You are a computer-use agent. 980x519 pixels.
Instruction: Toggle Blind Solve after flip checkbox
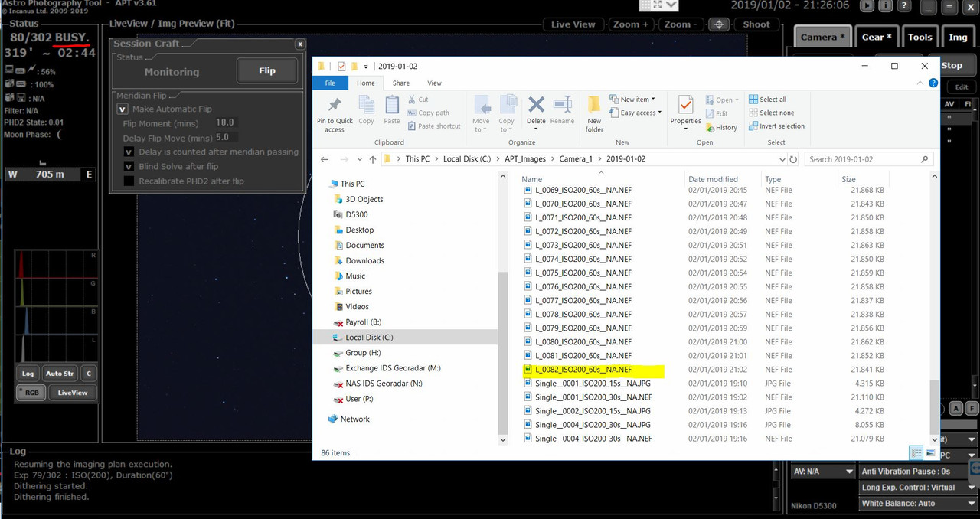tap(129, 166)
